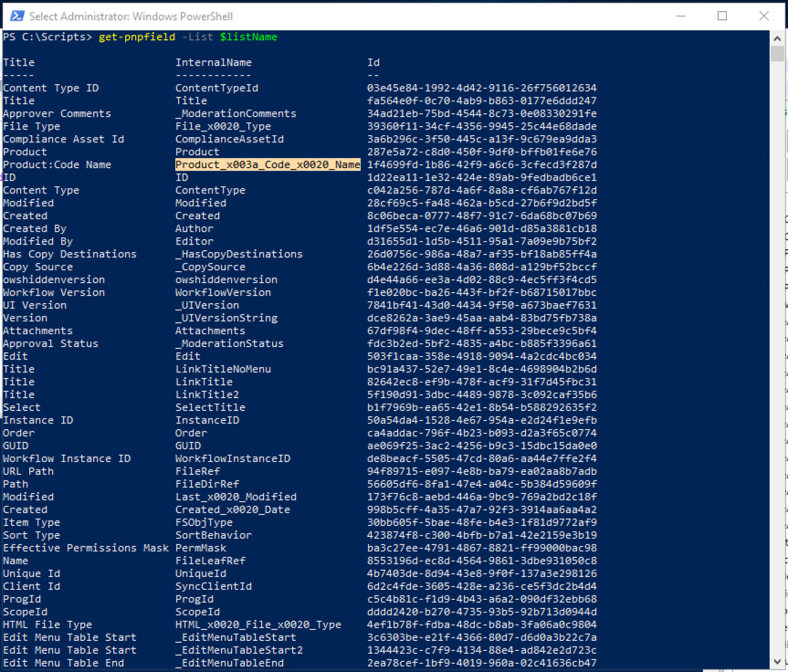Image resolution: width=788 pixels, height=672 pixels.
Task: Click the Effective Permissions Mask title entry
Action: 86,548
